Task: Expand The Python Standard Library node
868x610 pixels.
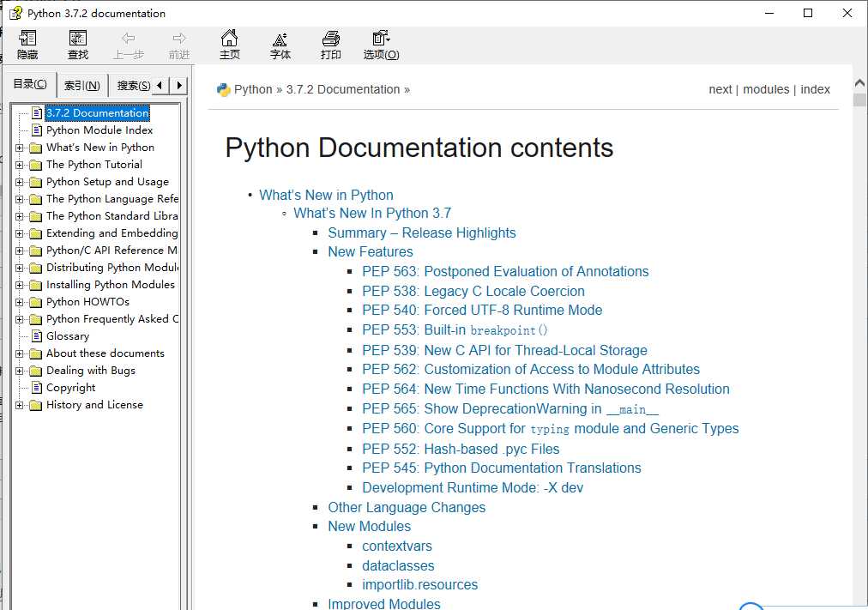Action: point(20,216)
